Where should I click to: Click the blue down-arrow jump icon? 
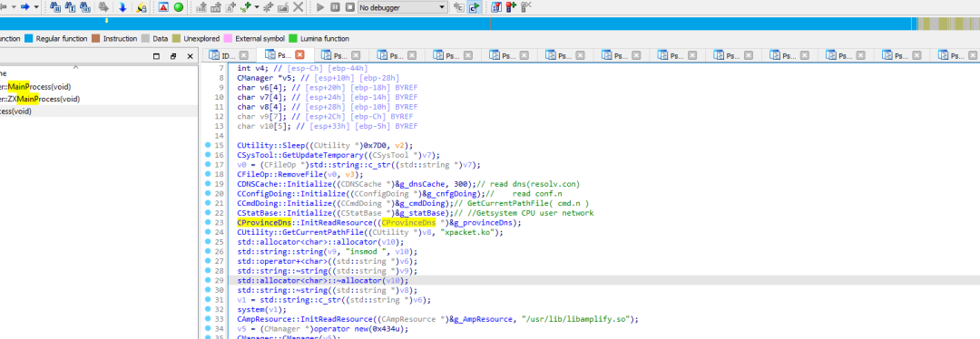[x=122, y=7]
